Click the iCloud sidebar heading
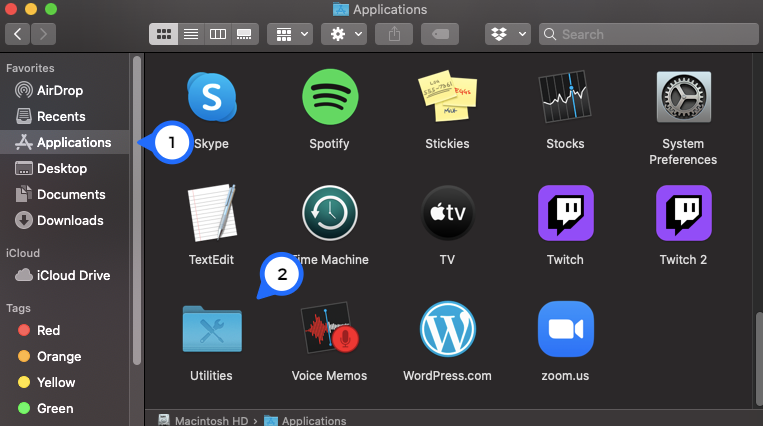The width and height of the screenshot is (763, 426). [x=23, y=253]
